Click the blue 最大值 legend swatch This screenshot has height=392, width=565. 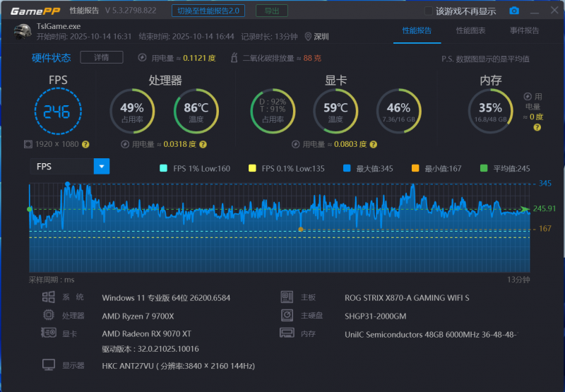[346, 168]
